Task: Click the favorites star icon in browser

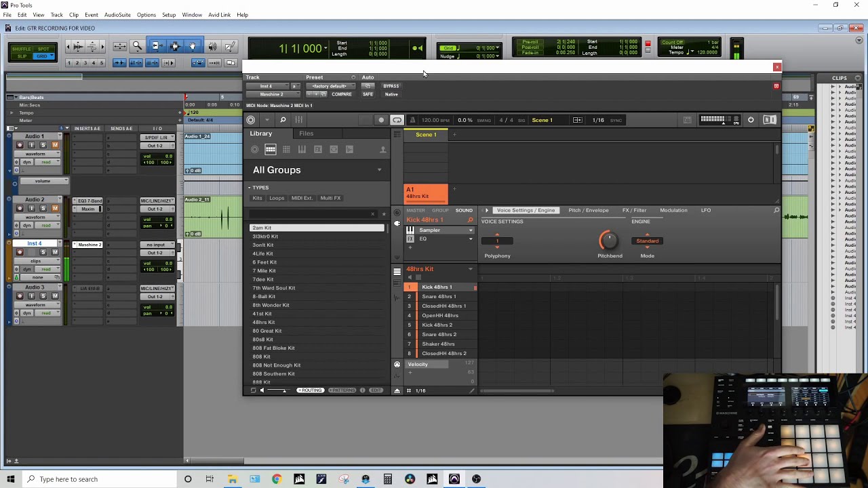Action: 383,214
